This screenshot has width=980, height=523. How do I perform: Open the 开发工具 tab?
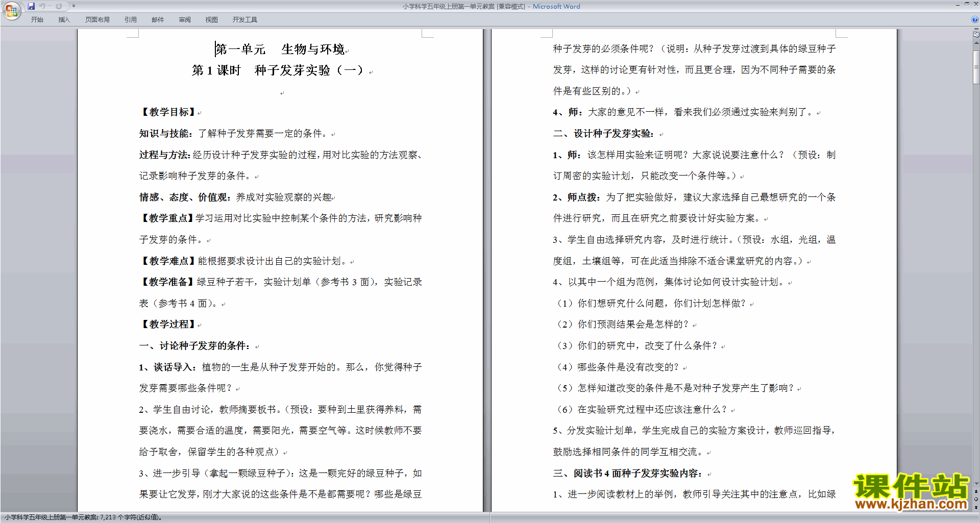(x=245, y=20)
